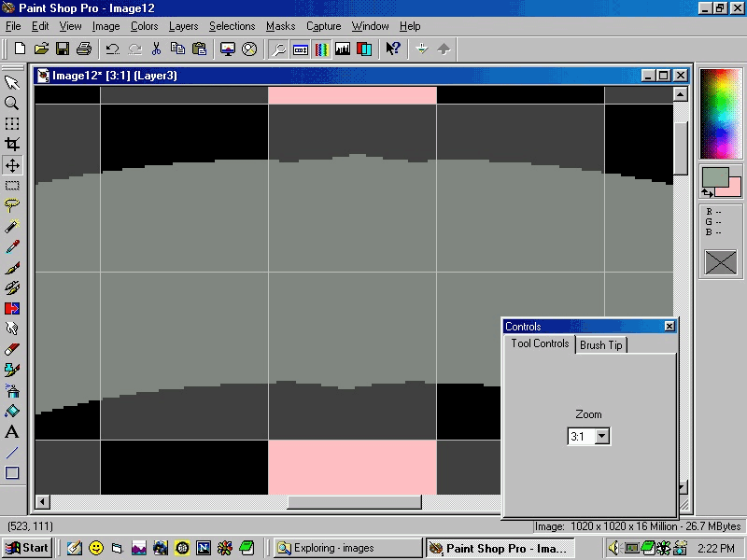Click the Windows Start button

[27, 548]
